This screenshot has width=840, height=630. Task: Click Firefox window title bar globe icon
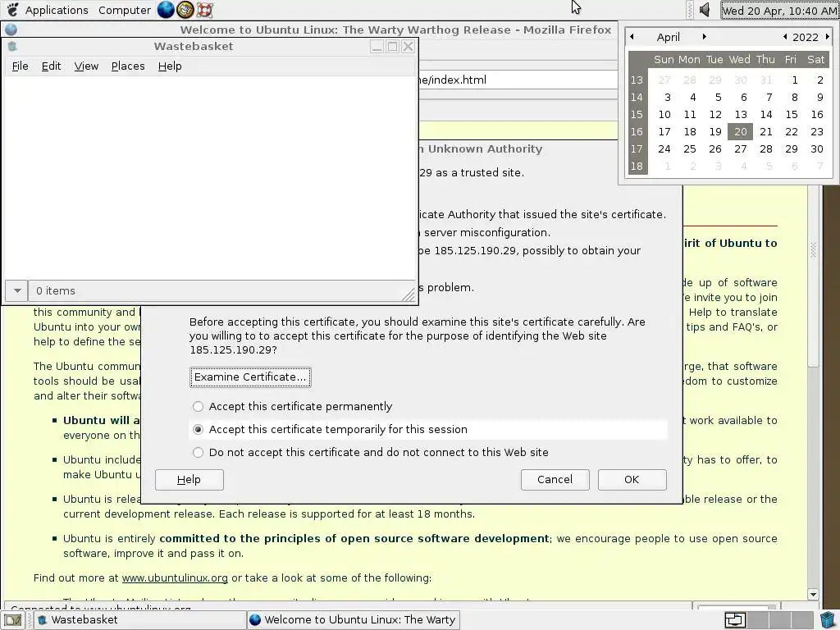11,30
